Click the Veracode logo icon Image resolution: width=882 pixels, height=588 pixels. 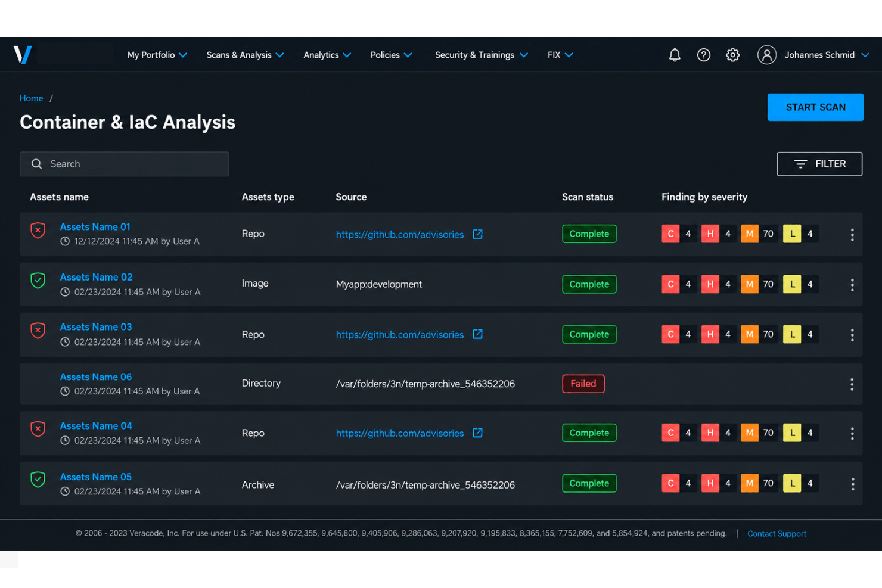click(x=23, y=55)
